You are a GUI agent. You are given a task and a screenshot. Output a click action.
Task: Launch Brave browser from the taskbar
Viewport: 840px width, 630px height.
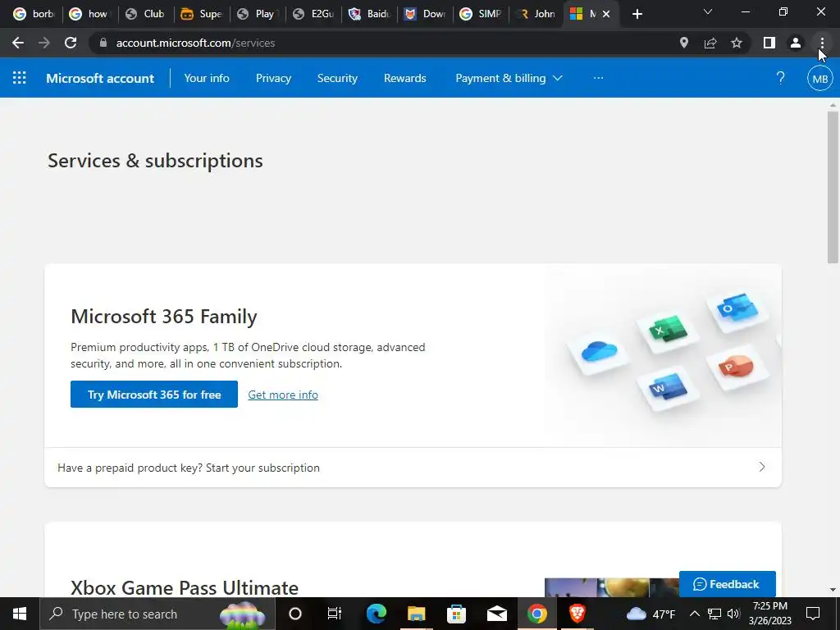coord(577,614)
